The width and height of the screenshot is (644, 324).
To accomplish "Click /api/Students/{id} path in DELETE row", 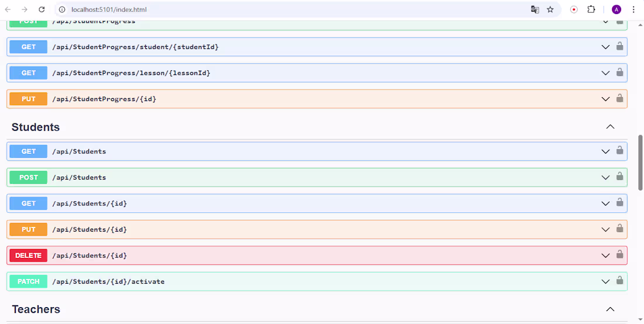I will coord(90,256).
